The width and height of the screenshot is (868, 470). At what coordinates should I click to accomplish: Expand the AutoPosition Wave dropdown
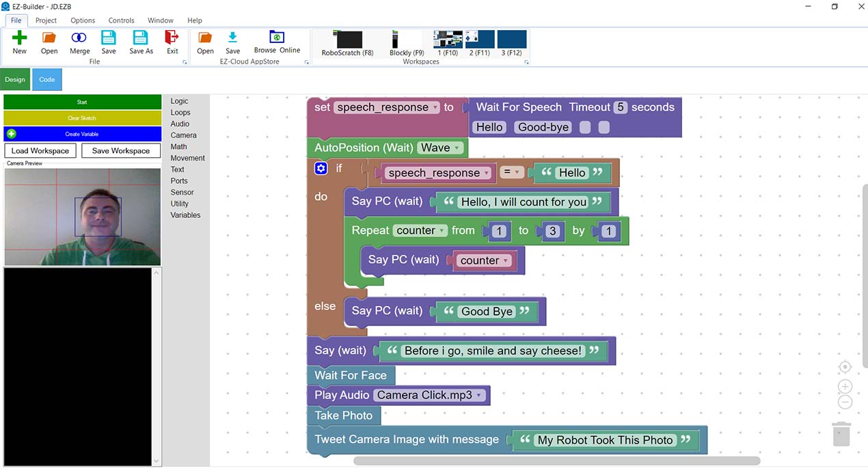tap(456, 148)
